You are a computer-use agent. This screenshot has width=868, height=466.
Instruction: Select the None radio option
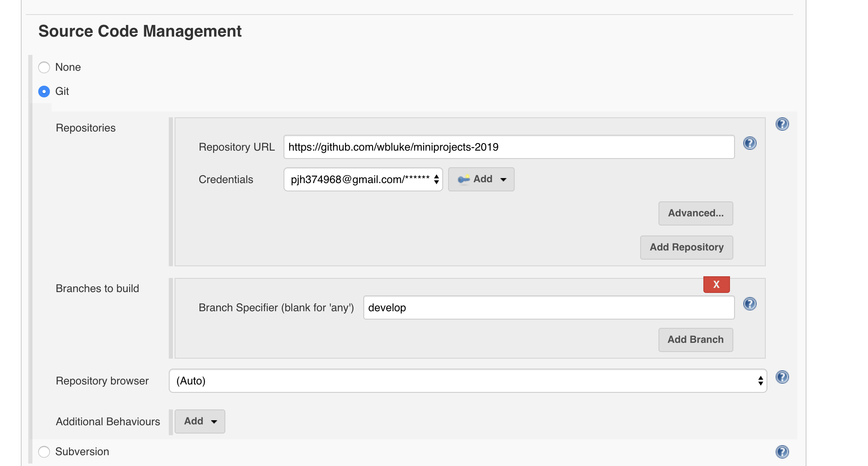click(x=44, y=67)
